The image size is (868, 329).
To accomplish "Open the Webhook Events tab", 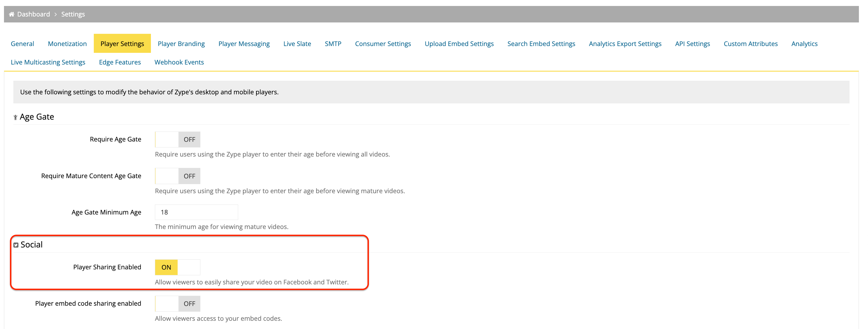I will [x=179, y=62].
